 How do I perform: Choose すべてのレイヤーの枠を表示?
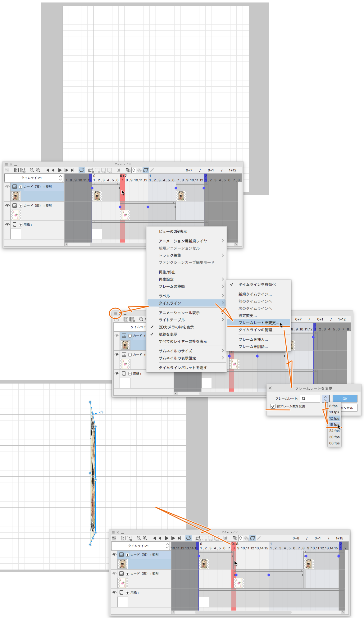tap(186, 341)
